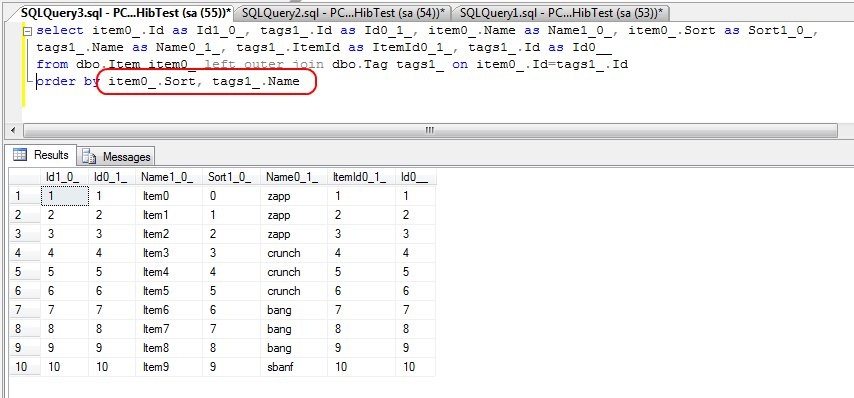Select result row header 10
The height and width of the screenshot is (398, 854).
25,367
